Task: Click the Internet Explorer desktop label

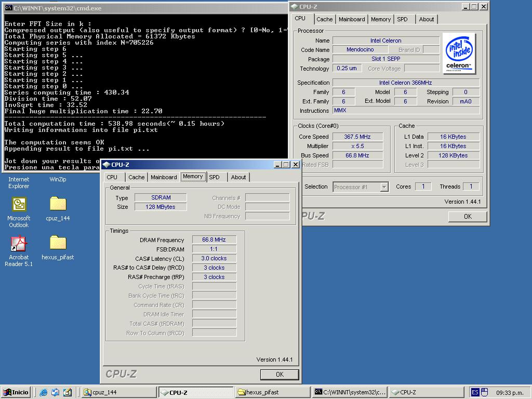Action: coord(19,182)
